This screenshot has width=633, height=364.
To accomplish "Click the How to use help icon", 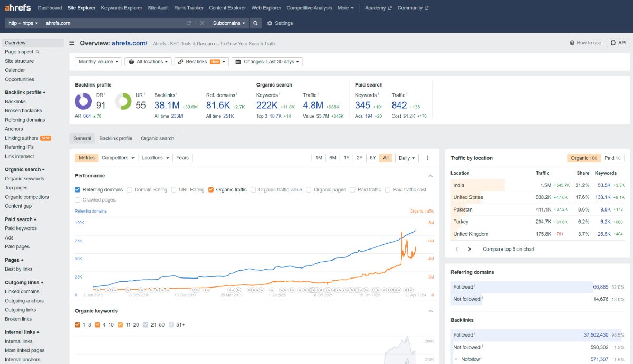I will click(x=572, y=43).
